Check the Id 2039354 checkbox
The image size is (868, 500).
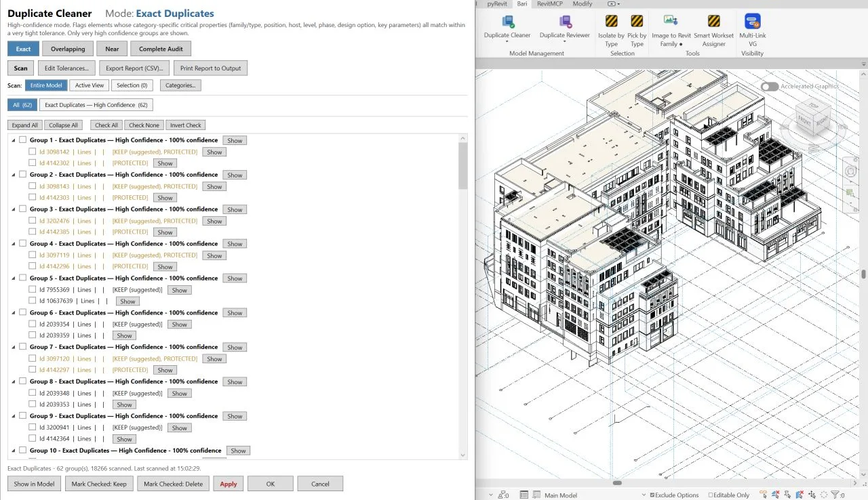click(32, 324)
